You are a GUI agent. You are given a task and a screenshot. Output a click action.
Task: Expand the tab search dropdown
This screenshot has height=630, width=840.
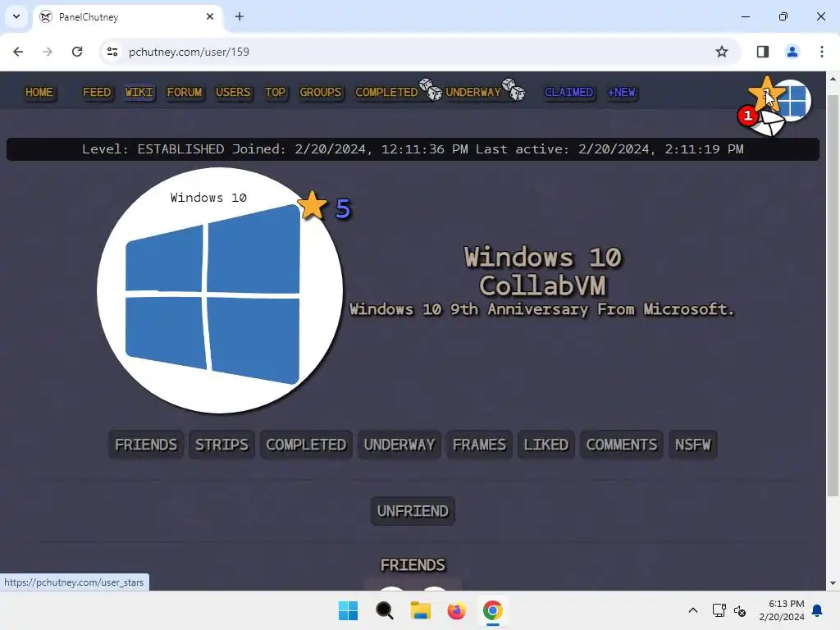tap(16, 16)
